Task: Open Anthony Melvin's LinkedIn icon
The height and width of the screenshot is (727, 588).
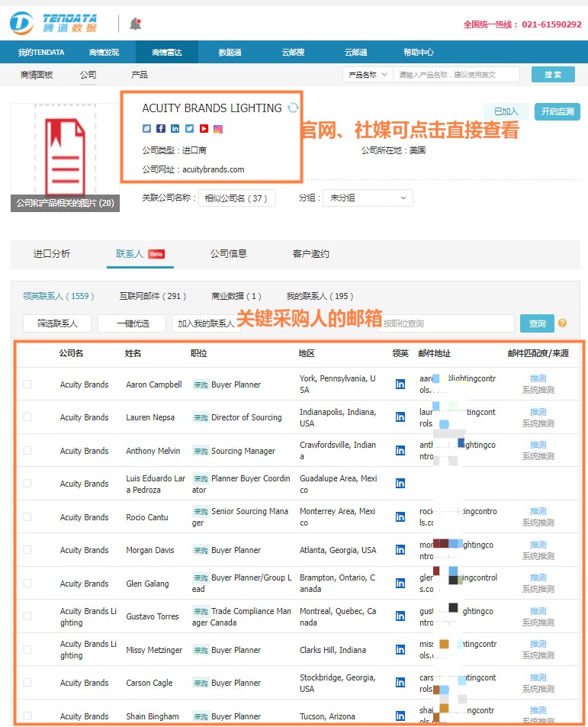Action: [400, 450]
